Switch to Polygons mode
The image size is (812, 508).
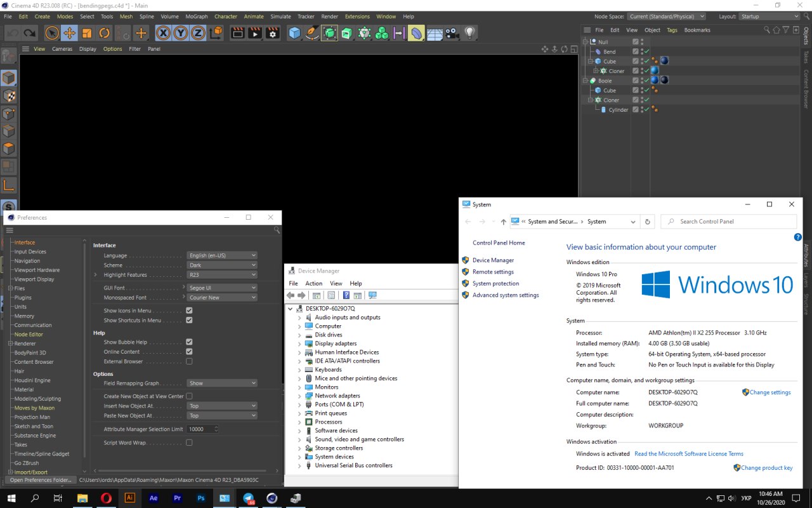click(x=9, y=149)
